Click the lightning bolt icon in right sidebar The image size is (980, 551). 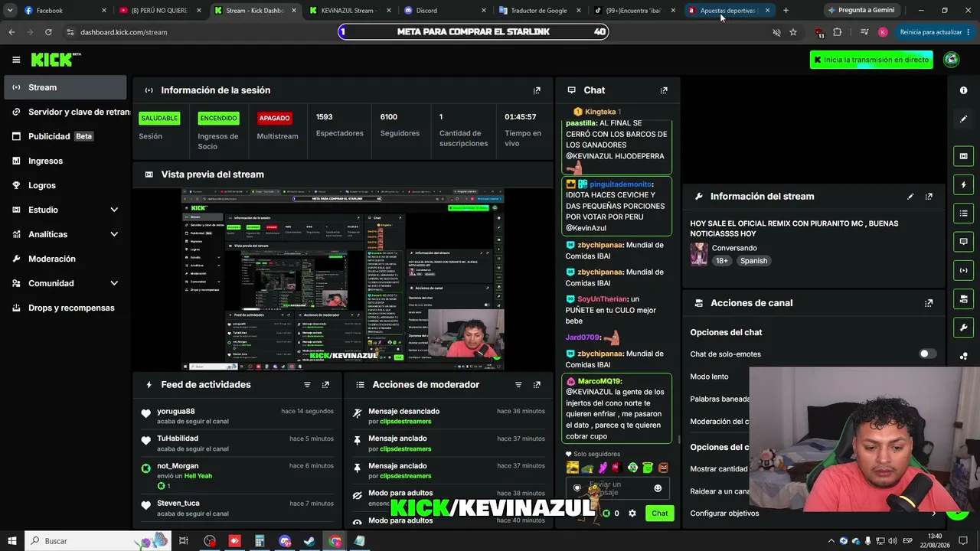tap(963, 184)
